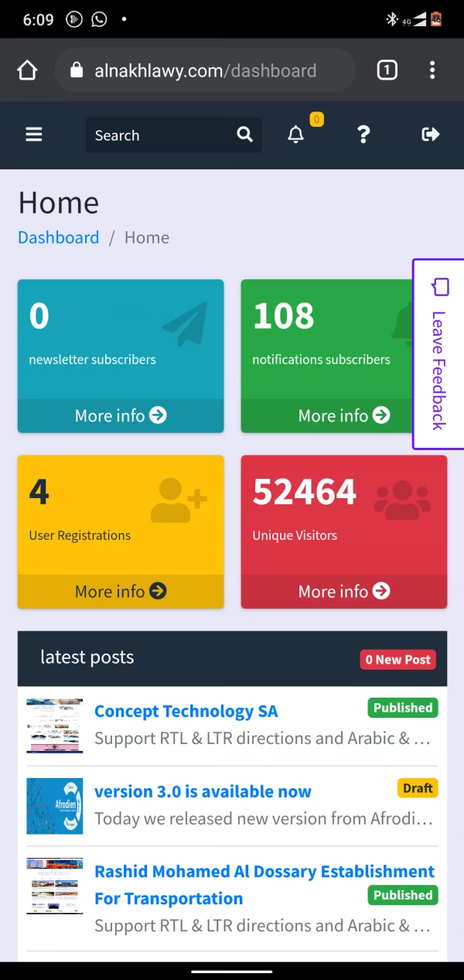Open the browser three-dot menu
The image size is (464, 980).
[x=432, y=71]
